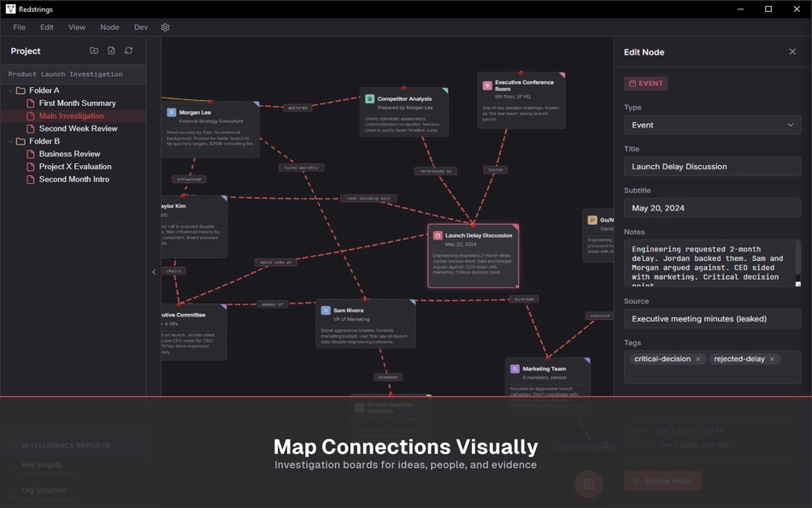
Task: Remove the critical-decision tag
Action: [698, 358]
